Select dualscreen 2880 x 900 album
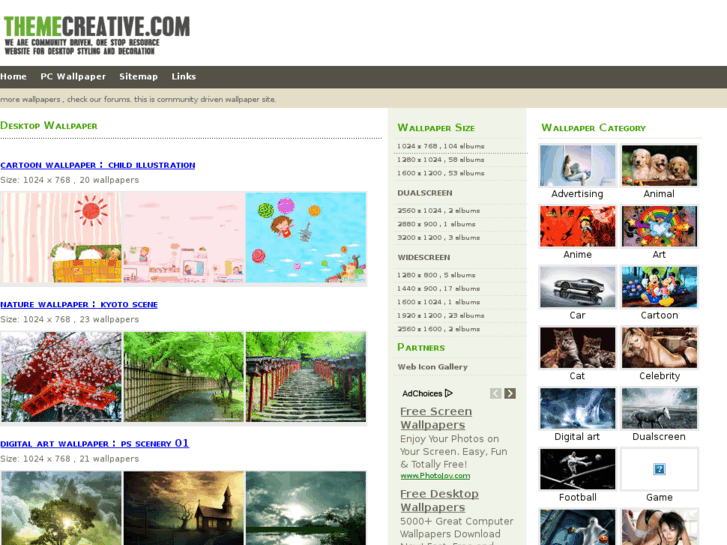 click(436, 224)
